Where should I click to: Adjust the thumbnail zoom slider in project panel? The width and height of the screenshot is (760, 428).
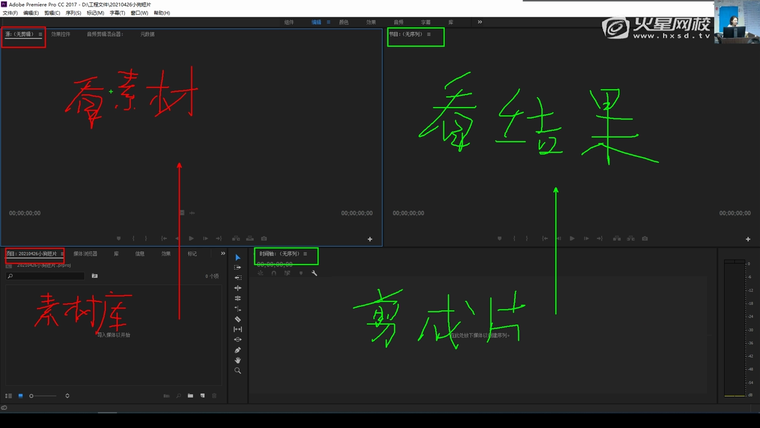click(45, 396)
